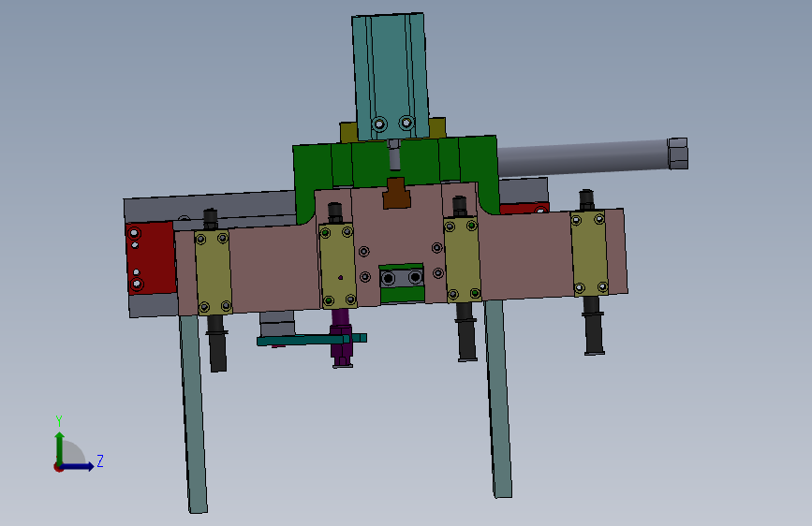The height and width of the screenshot is (526, 812).
Task: Select the green Y axis arrow of the triad
Action: [x=60, y=447]
